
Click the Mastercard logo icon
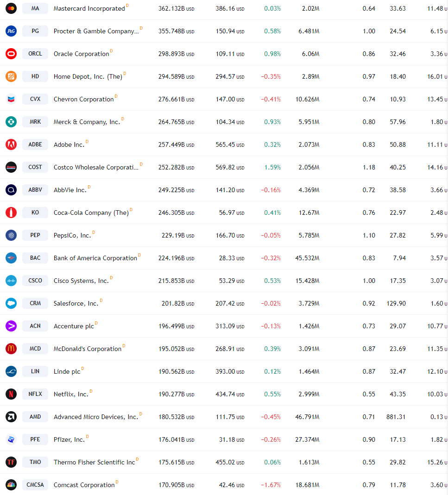11,8
